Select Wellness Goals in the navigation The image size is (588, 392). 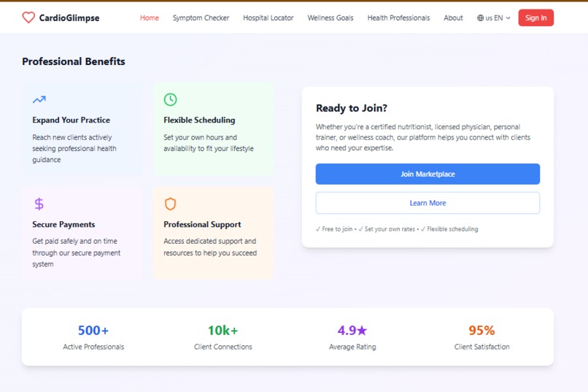(x=330, y=18)
